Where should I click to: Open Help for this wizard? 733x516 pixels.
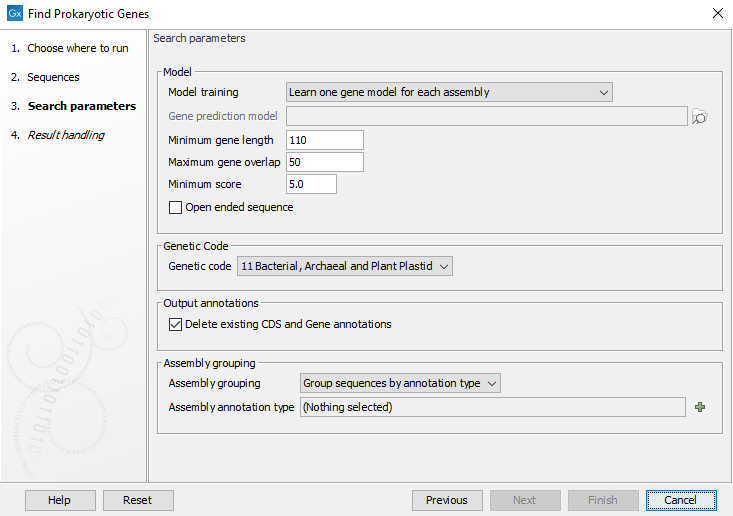[59, 500]
